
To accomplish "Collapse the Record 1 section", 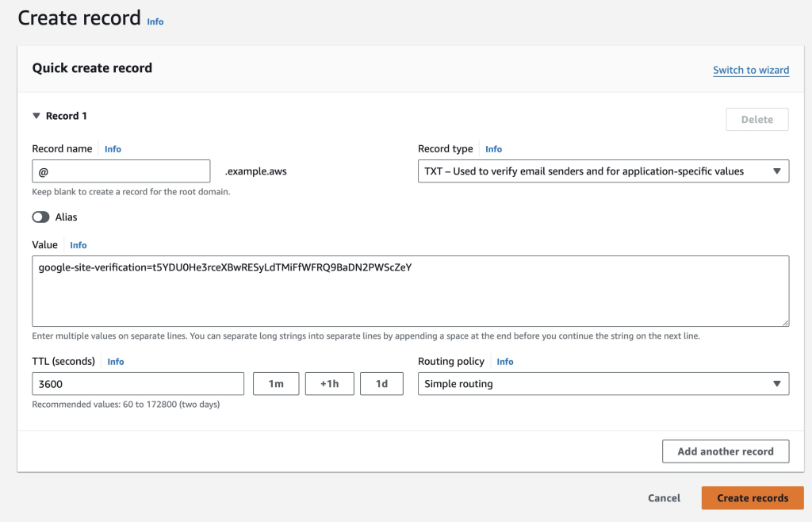I will coord(36,115).
